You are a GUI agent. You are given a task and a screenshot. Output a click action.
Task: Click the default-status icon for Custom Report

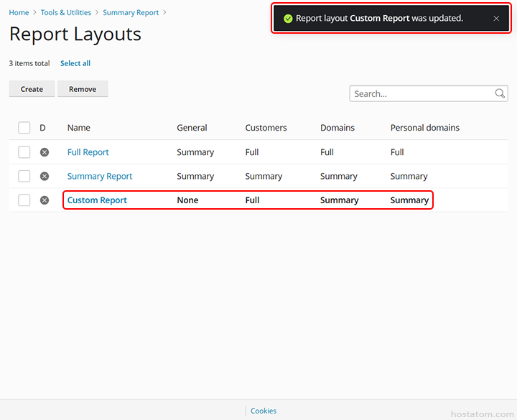tap(45, 200)
